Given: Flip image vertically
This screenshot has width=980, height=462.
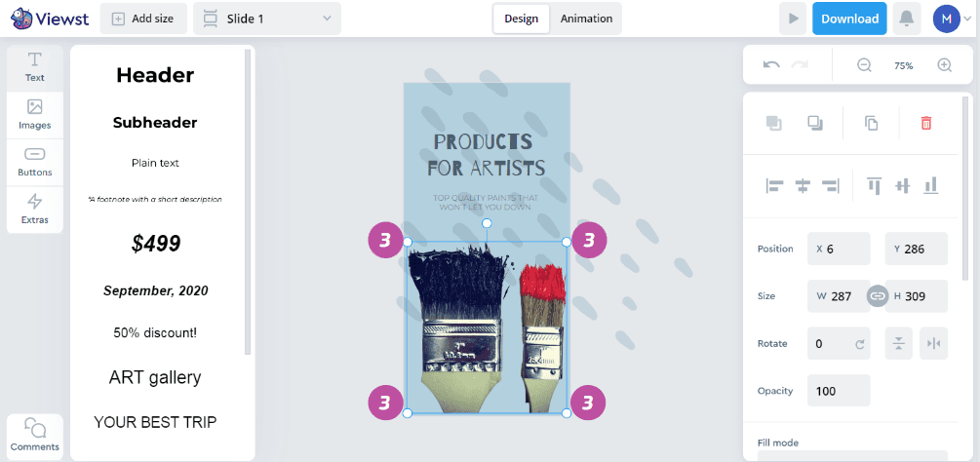Looking at the screenshot, I should coord(899,343).
